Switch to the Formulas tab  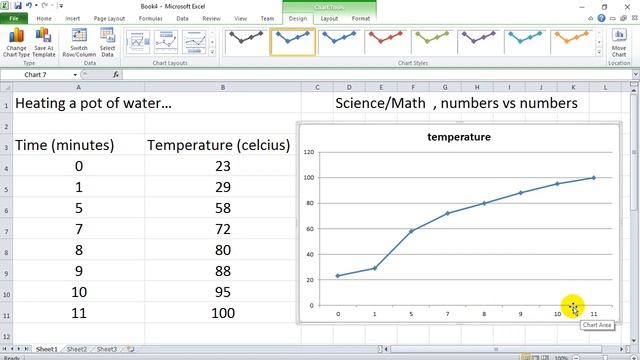point(151,18)
